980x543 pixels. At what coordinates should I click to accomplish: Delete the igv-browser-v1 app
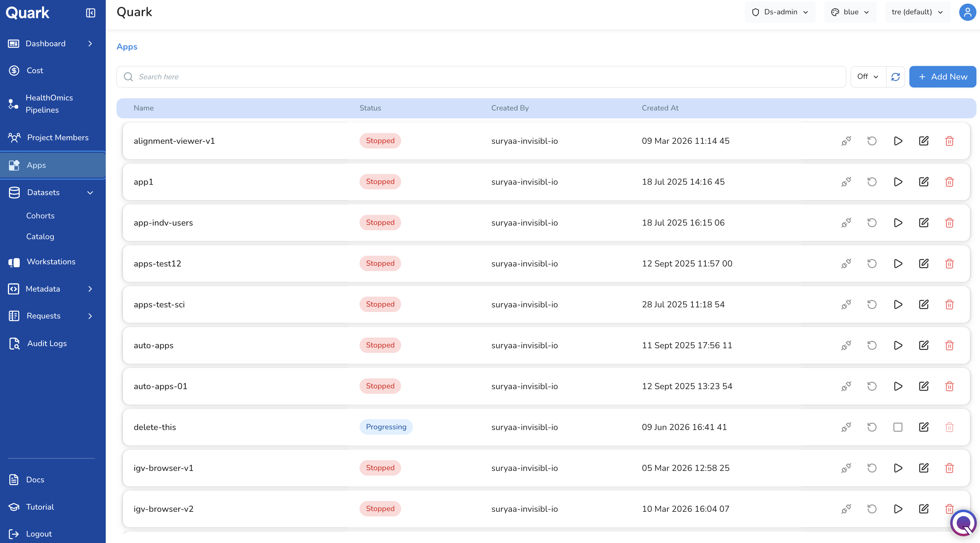pos(949,468)
